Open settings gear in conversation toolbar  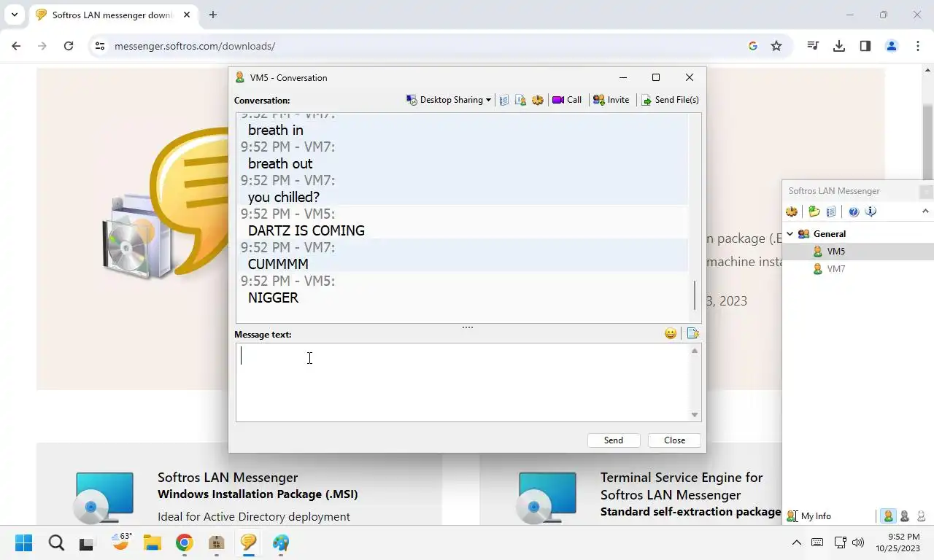538,100
